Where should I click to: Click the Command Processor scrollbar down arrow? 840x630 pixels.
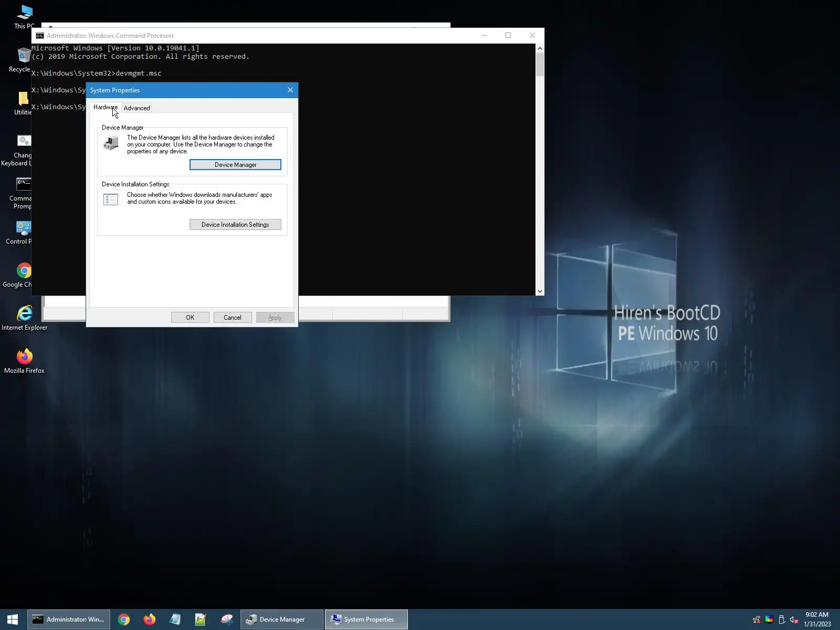click(x=540, y=291)
